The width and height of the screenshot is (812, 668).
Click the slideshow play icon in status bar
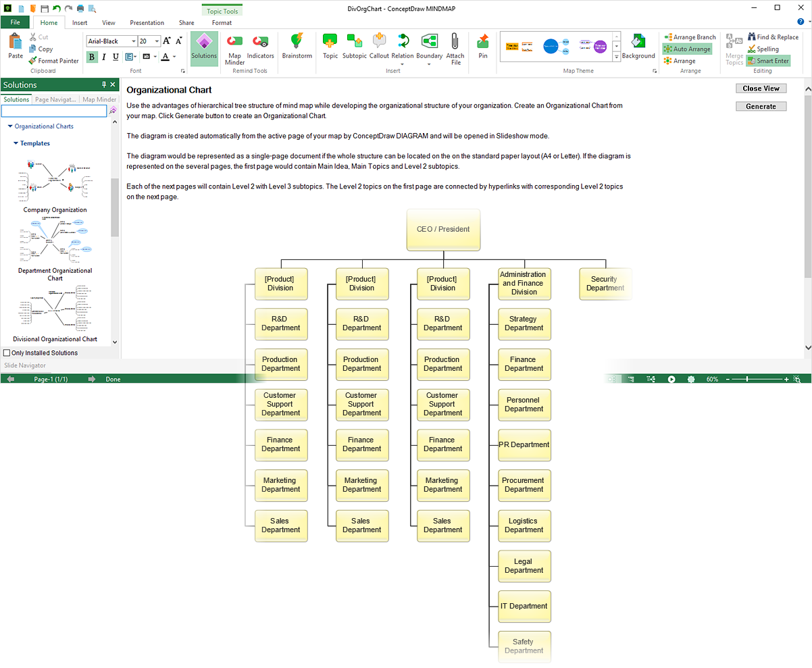pyautogui.click(x=671, y=379)
